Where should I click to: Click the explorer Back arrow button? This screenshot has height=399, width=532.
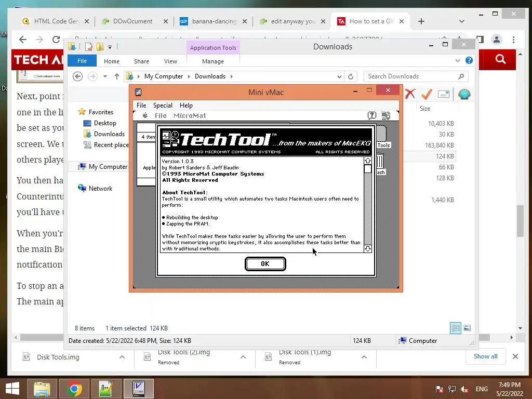coord(78,76)
